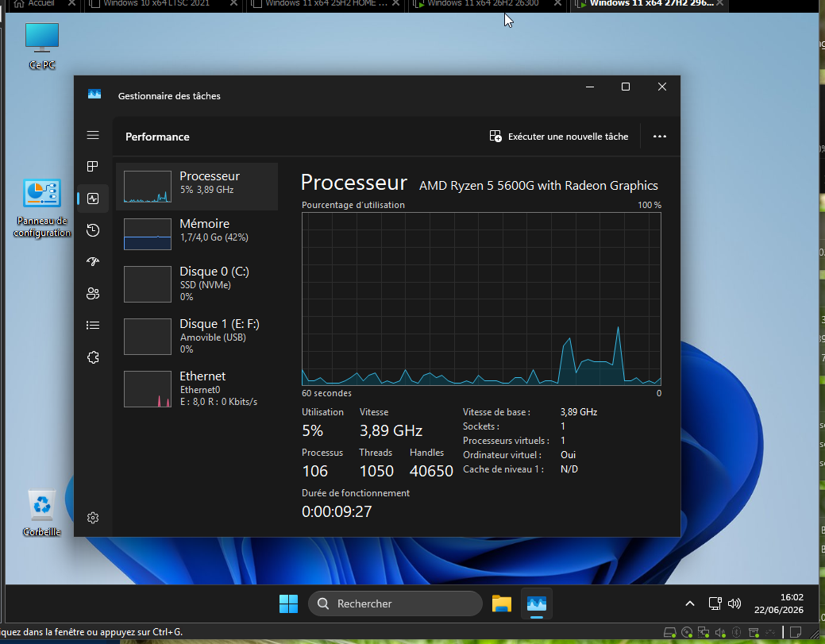This screenshot has width=825, height=644.
Task: Select the Ethernet performance entry
Action: 197,389
